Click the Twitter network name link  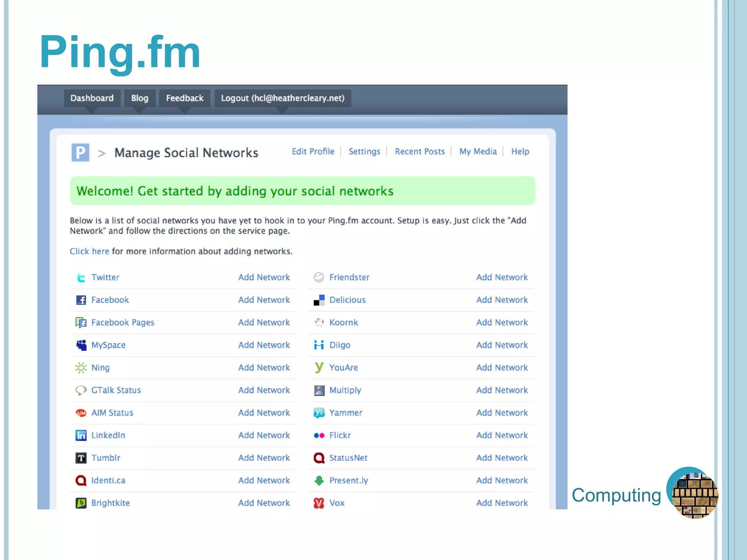pyautogui.click(x=105, y=277)
